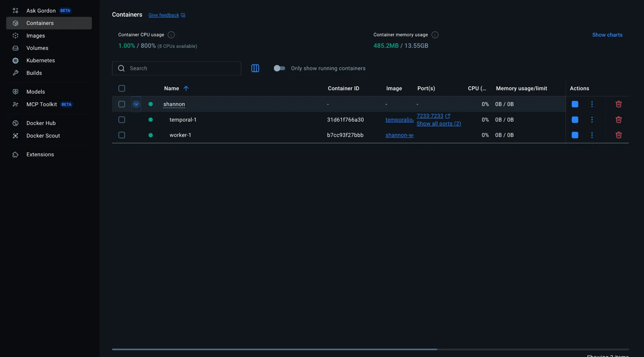This screenshot has width=644, height=357.
Task: Click the Give feedback link
Action: pyautogui.click(x=164, y=15)
